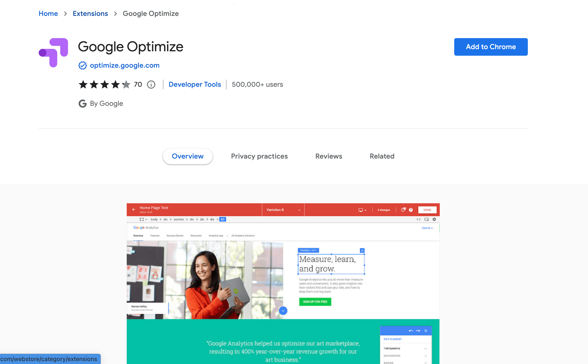The image size is (588, 364).
Task: Click the 'Google Optimize' breadcrumb text
Action: (151, 13)
